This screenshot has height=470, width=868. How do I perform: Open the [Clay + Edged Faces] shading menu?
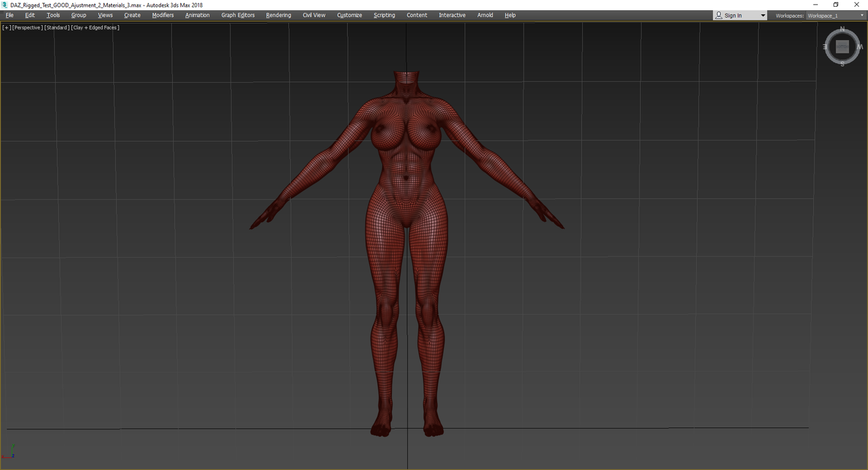coord(95,28)
